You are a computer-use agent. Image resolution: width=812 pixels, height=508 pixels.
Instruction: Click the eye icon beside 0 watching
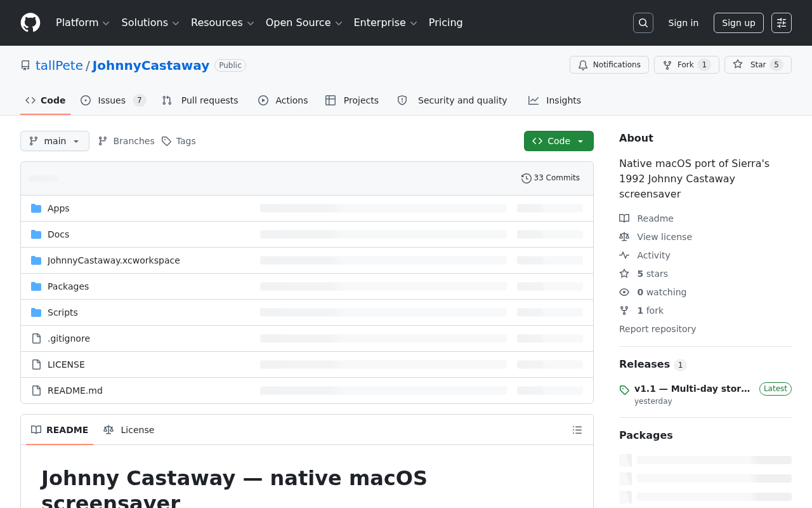click(x=624, y=292)
